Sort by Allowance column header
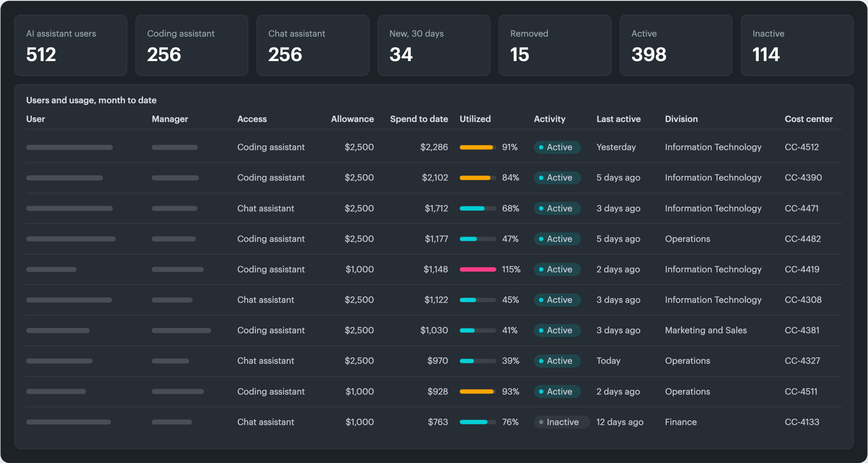Screen dimensions: 868x463 [352, 119]
